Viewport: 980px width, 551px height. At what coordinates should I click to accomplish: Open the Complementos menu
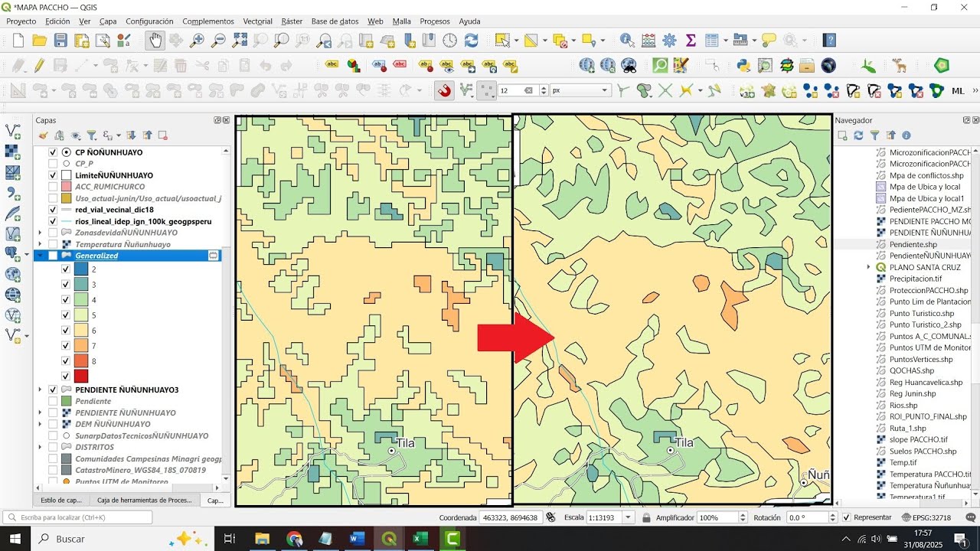coord(208,21)
